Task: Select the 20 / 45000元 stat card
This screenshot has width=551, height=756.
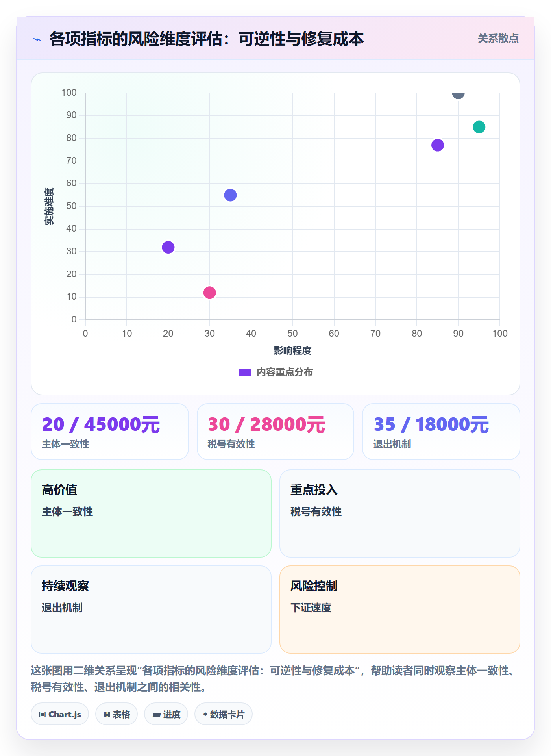Action: pos(110,432)
